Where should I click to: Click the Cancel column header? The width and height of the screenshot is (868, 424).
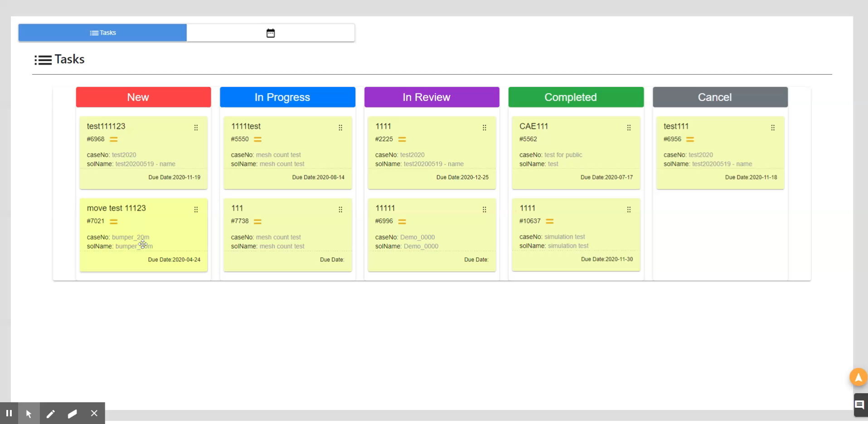720,97
